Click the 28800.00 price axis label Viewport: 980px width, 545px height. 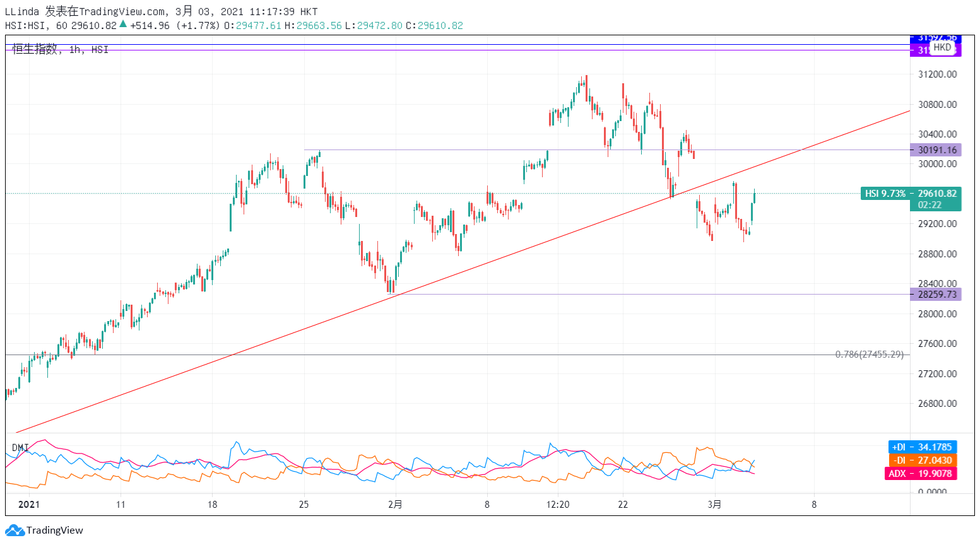pyautogui.click(x=937, y=254)
